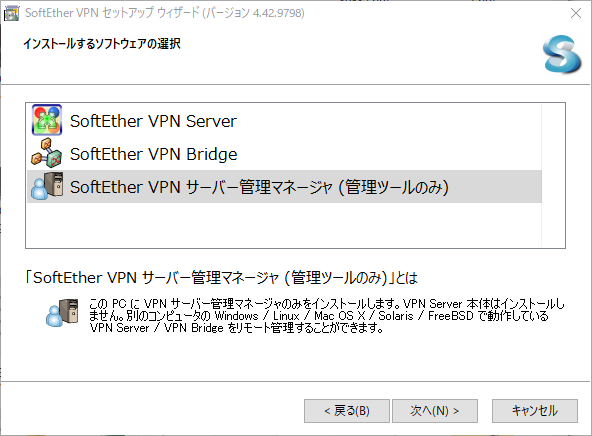Go back with the 戻る(B) button
This screenshot has height=436, width=592.
coord(347,411)
